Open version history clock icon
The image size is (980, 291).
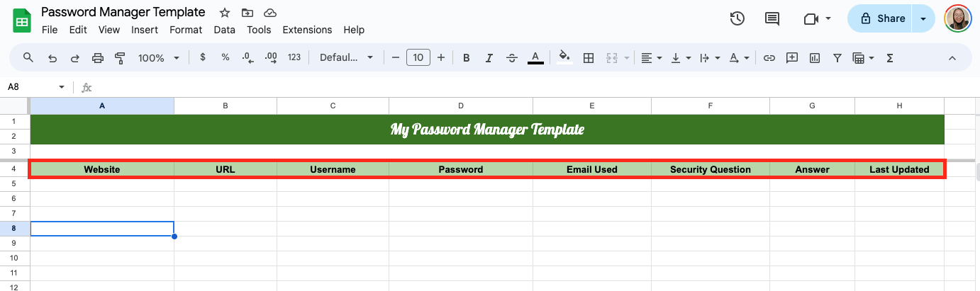tap(737, 19)
